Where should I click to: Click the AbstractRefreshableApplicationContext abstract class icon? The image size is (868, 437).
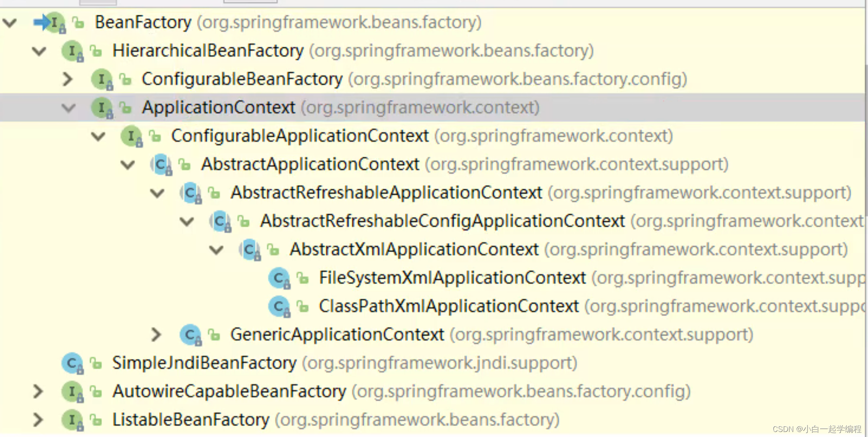click(191, 193)
